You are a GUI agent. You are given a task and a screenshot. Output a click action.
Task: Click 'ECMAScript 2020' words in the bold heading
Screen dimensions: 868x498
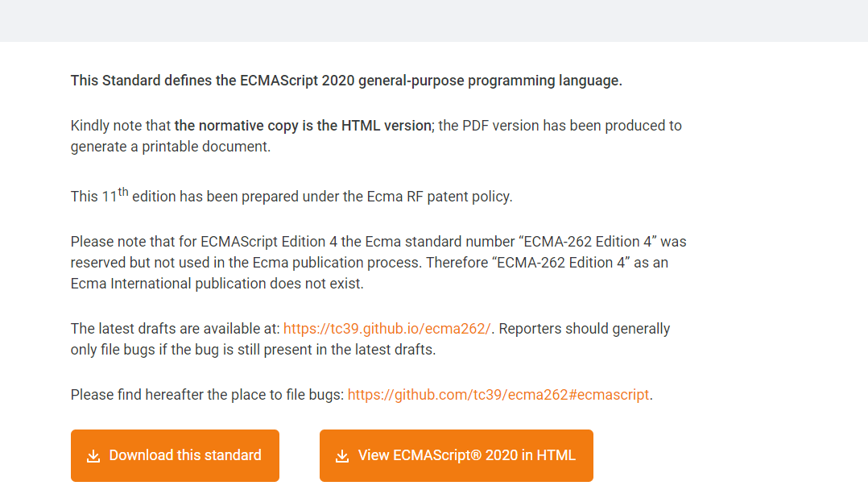(291, 81)
